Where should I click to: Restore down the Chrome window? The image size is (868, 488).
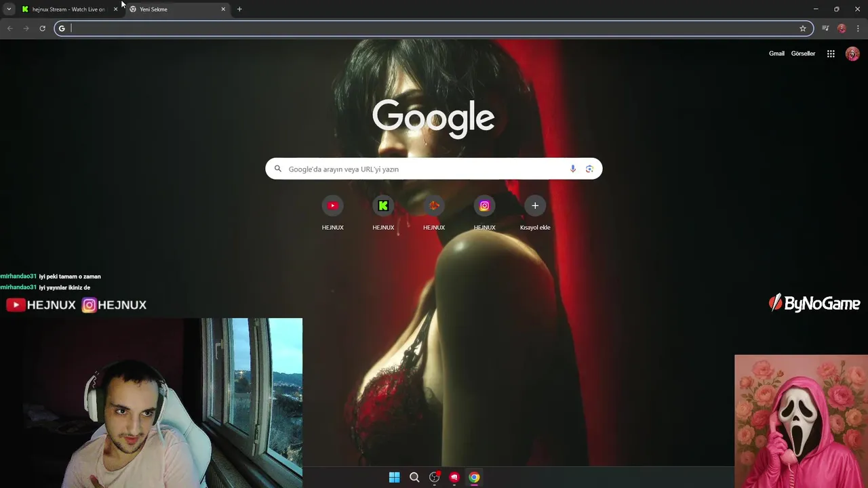(x=837, y=9)
